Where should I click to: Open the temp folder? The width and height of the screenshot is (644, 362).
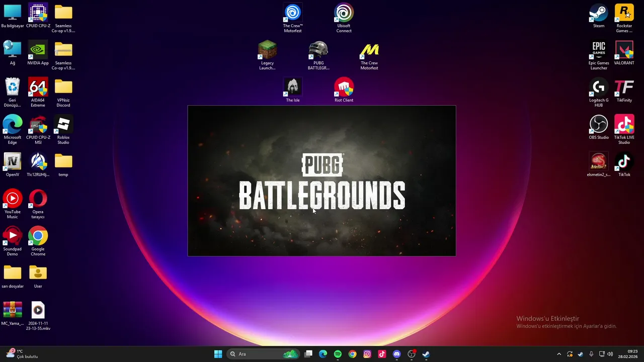tap(63, 165)
